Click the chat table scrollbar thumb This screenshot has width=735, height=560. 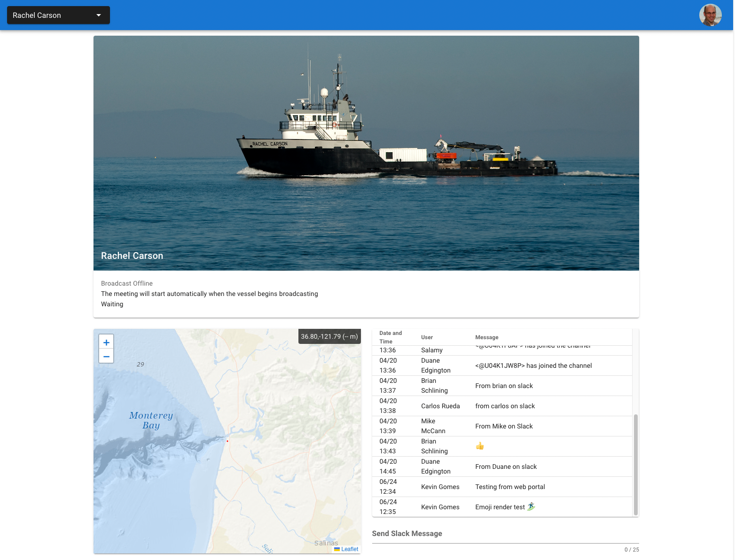(x=635, y=464)
